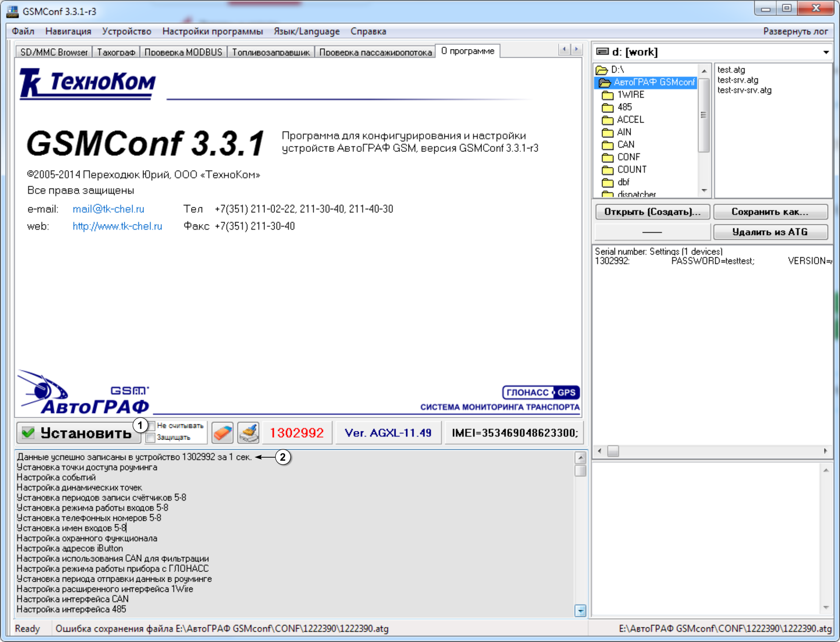The width and height of the screenshot is (840, 642).
Task: Select log line Настройка событий
Action: coord(56,477)
